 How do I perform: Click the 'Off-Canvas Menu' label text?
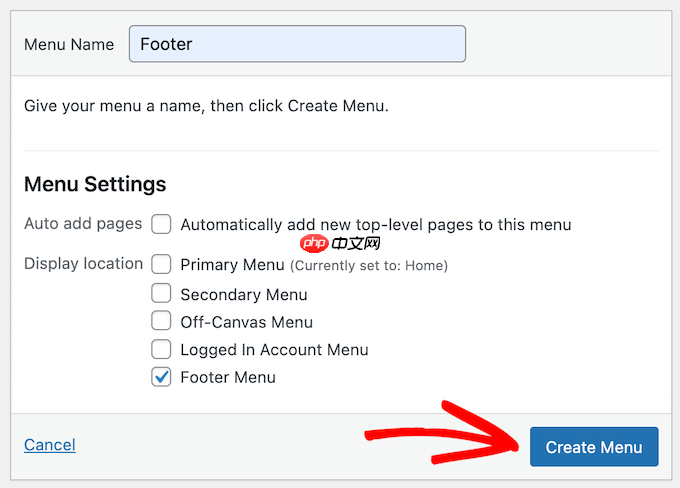246,322
